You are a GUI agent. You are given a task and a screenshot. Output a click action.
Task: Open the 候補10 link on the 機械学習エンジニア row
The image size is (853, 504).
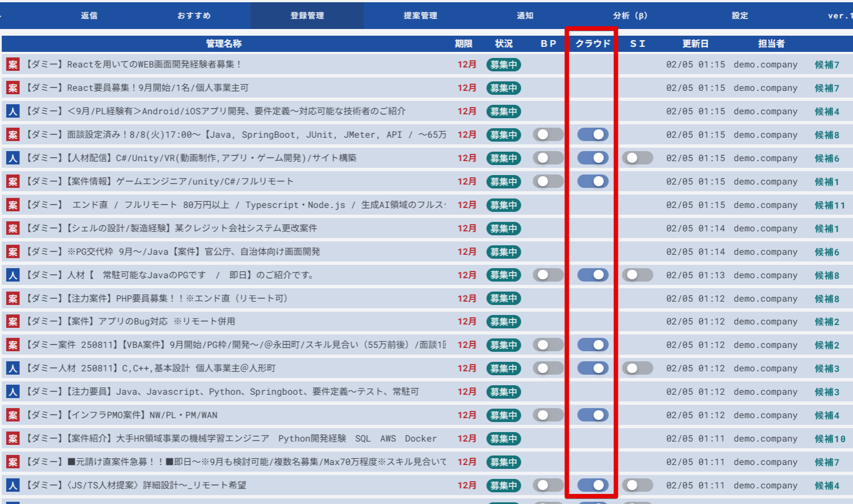coord(830,439)
